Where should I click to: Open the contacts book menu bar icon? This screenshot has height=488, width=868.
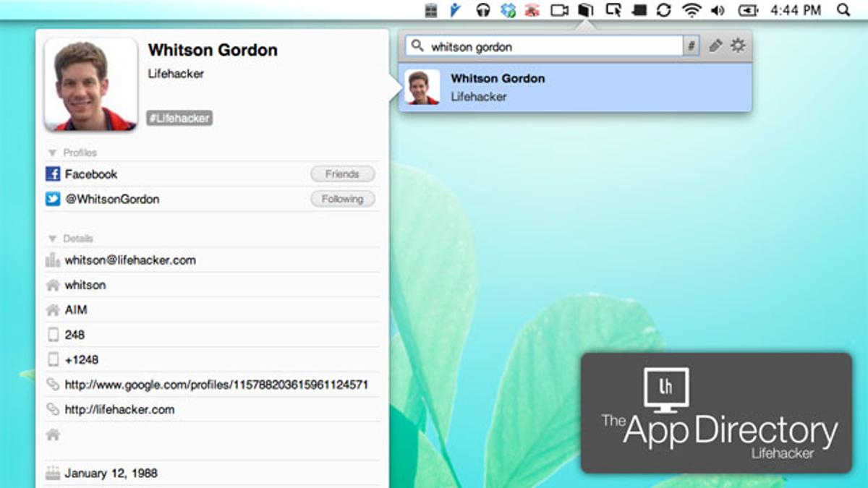(586, 10)
